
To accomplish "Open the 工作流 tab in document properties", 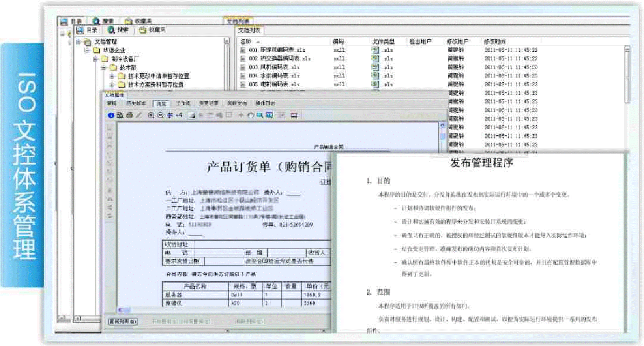I will [183, 104].
